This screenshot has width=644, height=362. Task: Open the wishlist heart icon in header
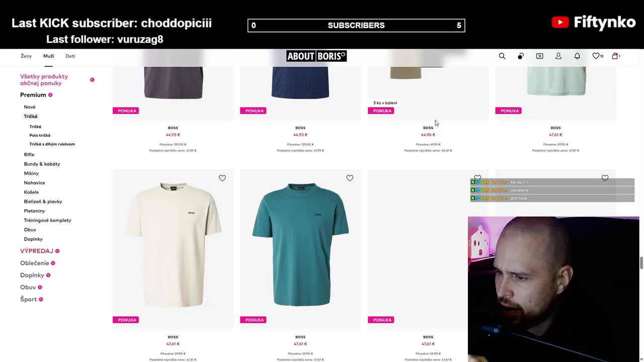click(x=597, y=56)
